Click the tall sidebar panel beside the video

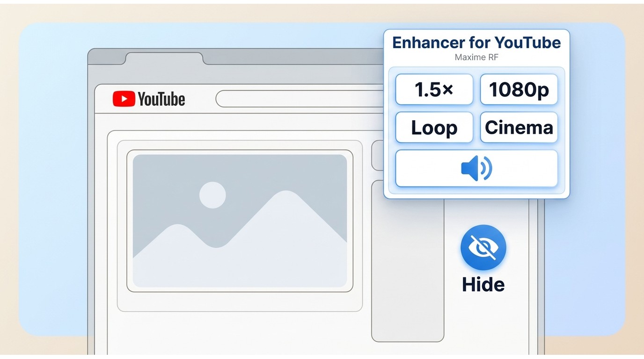point(408,261)
